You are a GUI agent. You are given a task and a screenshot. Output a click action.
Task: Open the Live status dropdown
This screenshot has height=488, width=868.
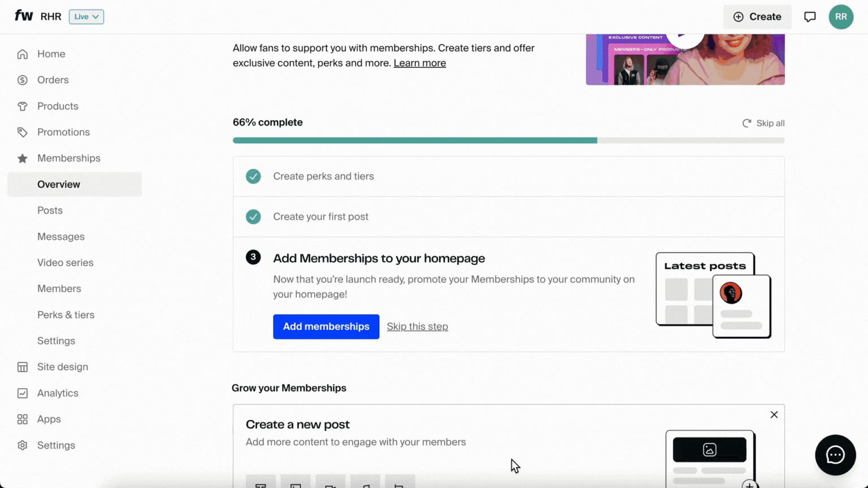coord(86,16)
